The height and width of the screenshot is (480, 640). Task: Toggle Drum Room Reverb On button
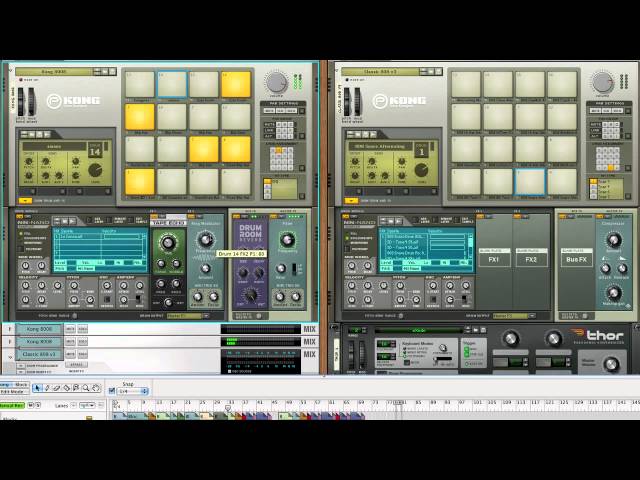236,216
